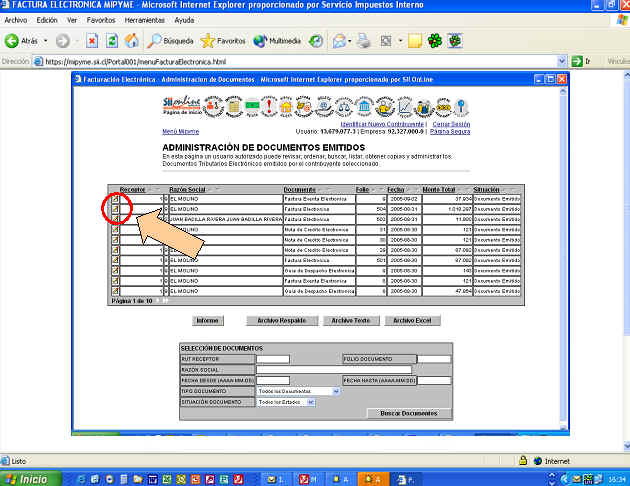Click the Página Segura link

pyautogui.click(x=450, y=131)
